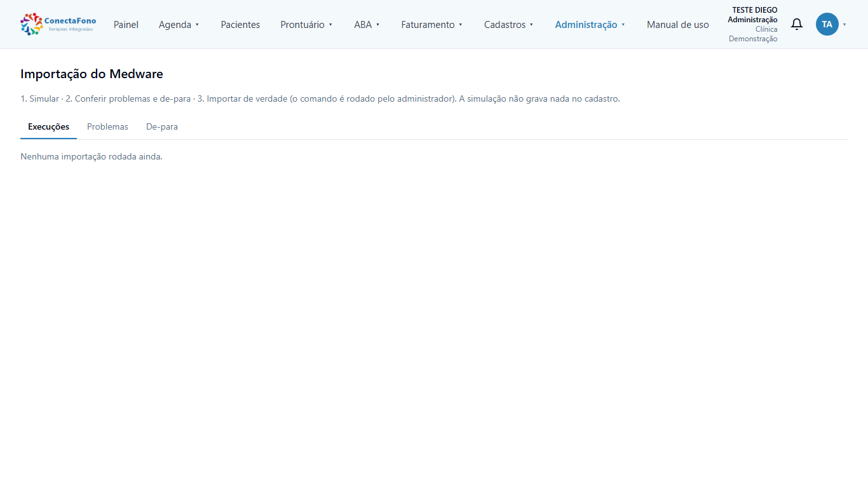Switch to the Execuções tab
The width and height of the screenshot is (868, 488).
[48, 127]
